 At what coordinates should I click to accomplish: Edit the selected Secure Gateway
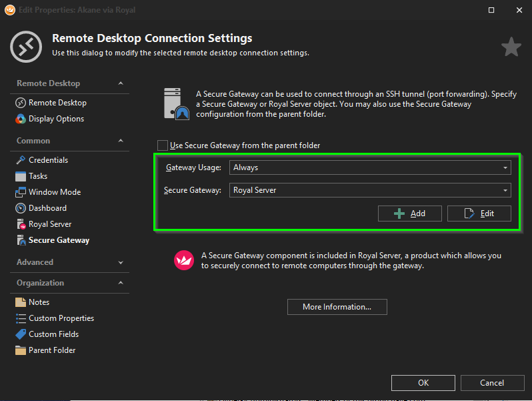(479, 214)
